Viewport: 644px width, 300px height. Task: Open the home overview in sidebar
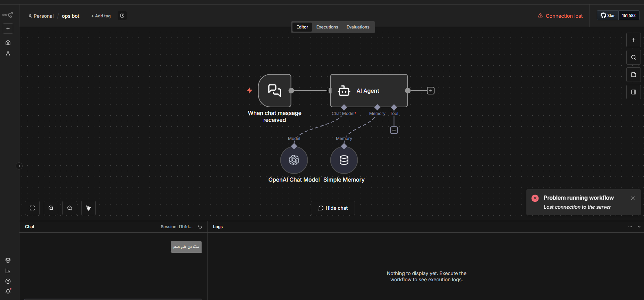click(8, 43)
